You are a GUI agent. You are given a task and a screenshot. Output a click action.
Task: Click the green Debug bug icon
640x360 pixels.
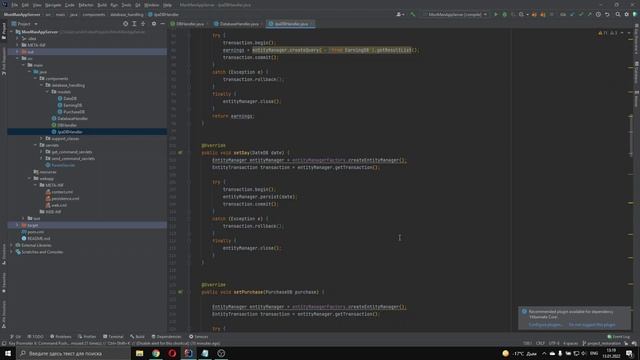[x=504, y=14]
